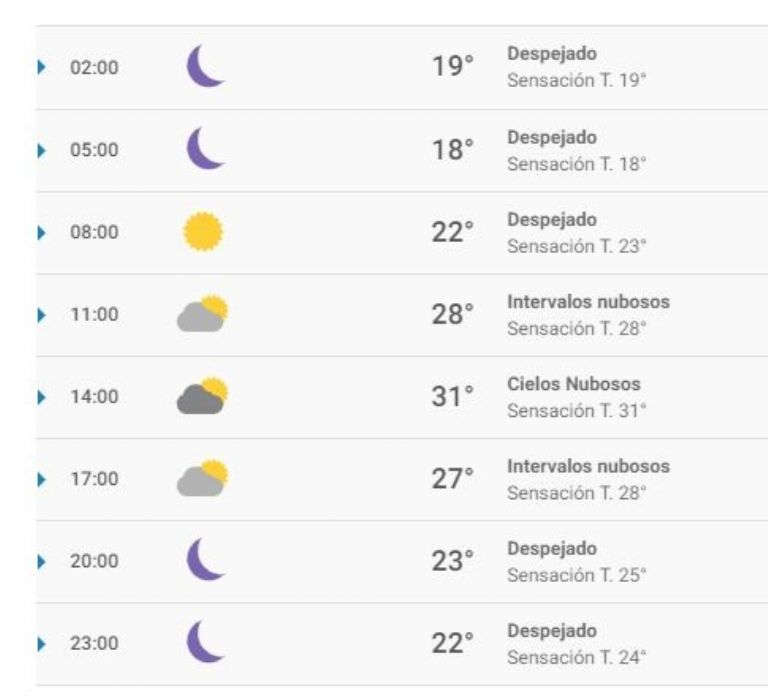768x699 pixels.
Task: Click the 11:00 time label
Action: click(x=94, y=314)
